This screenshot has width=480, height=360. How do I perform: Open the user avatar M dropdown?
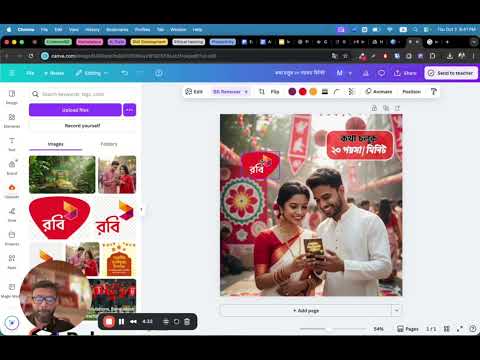[x=343, y=73]
